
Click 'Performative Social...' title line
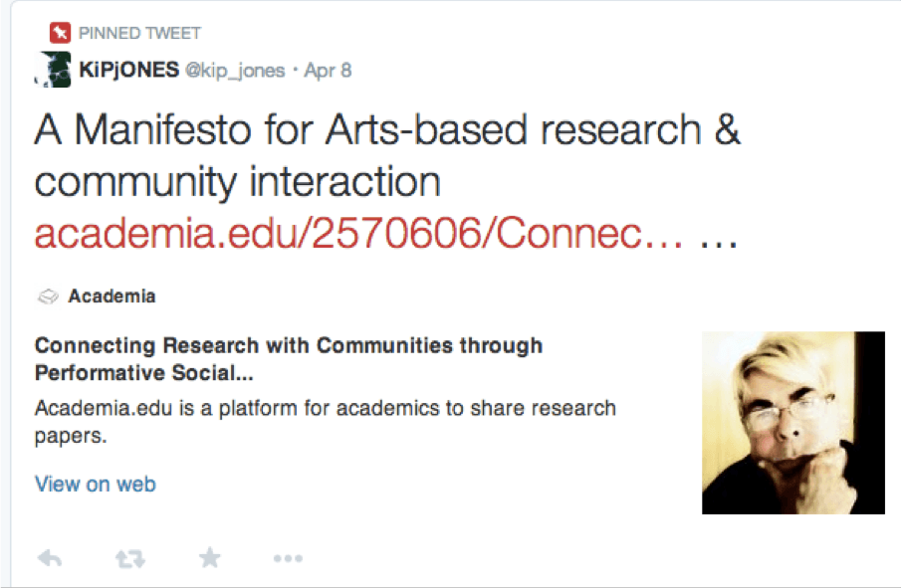143,373
